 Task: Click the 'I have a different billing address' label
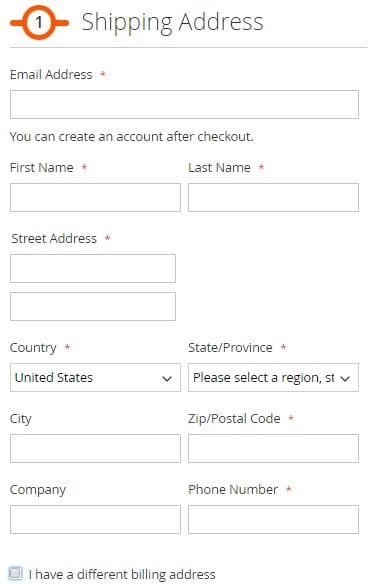tap(122, 574)
